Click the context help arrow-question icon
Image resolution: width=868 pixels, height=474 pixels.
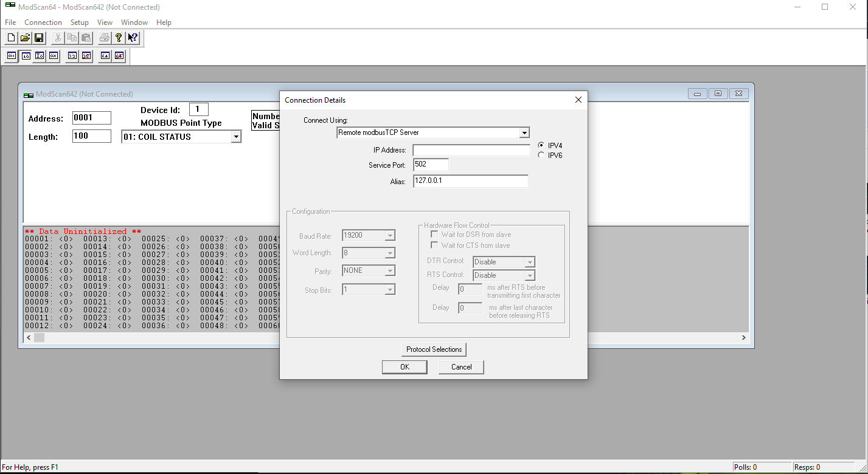point(133,38)
